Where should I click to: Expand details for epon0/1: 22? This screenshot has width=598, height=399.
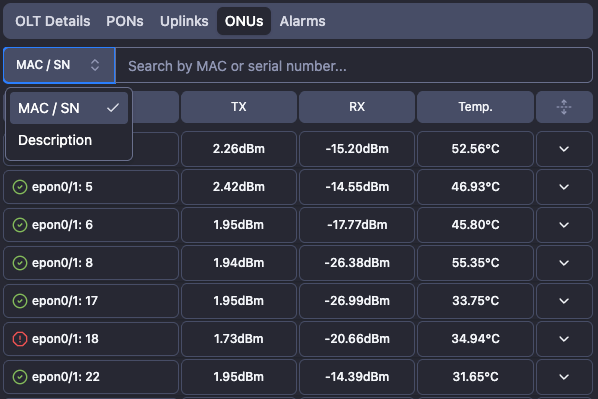tap(564, 377)
